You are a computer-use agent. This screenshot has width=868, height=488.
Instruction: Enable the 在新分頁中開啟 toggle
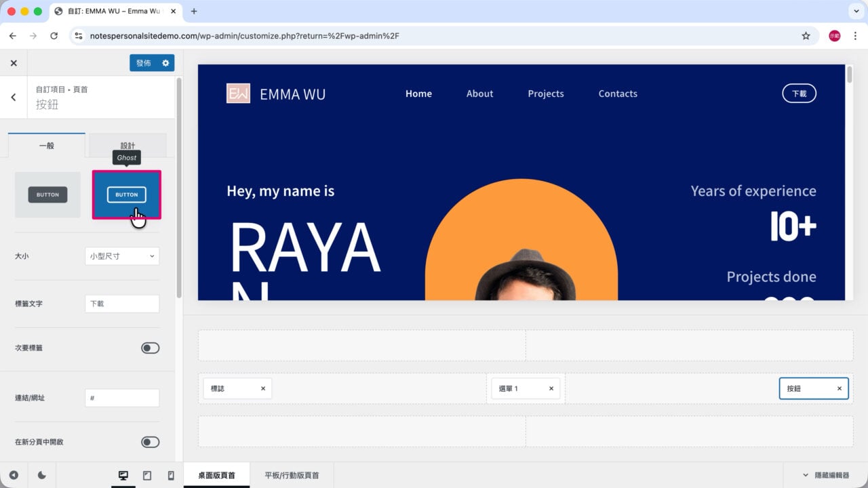(x=150, y=442)
